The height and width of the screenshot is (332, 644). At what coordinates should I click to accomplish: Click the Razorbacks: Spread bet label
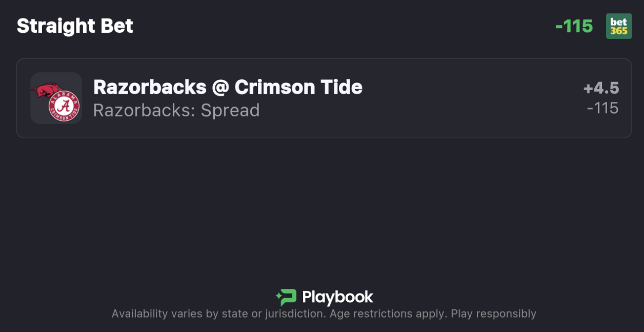point(176,110)
